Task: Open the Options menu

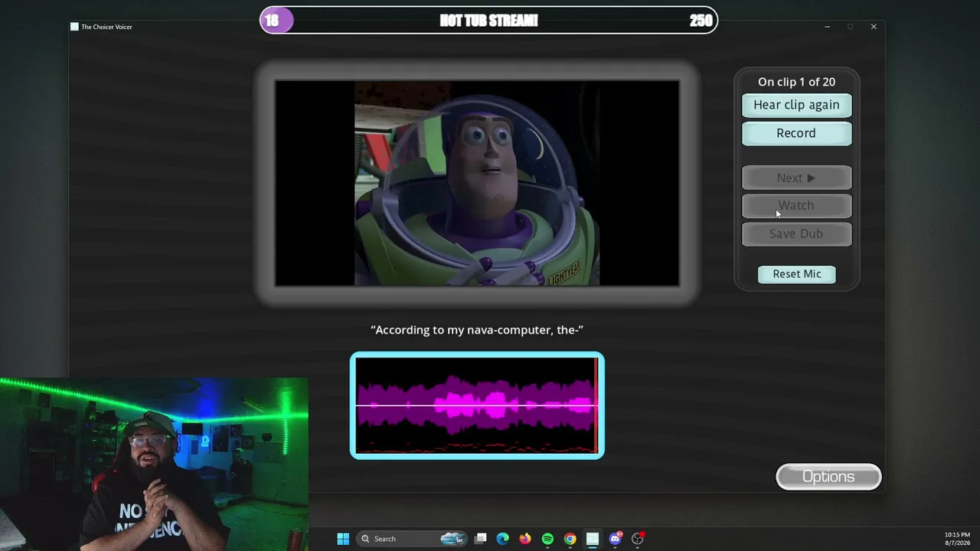Action: pos(828,477)
